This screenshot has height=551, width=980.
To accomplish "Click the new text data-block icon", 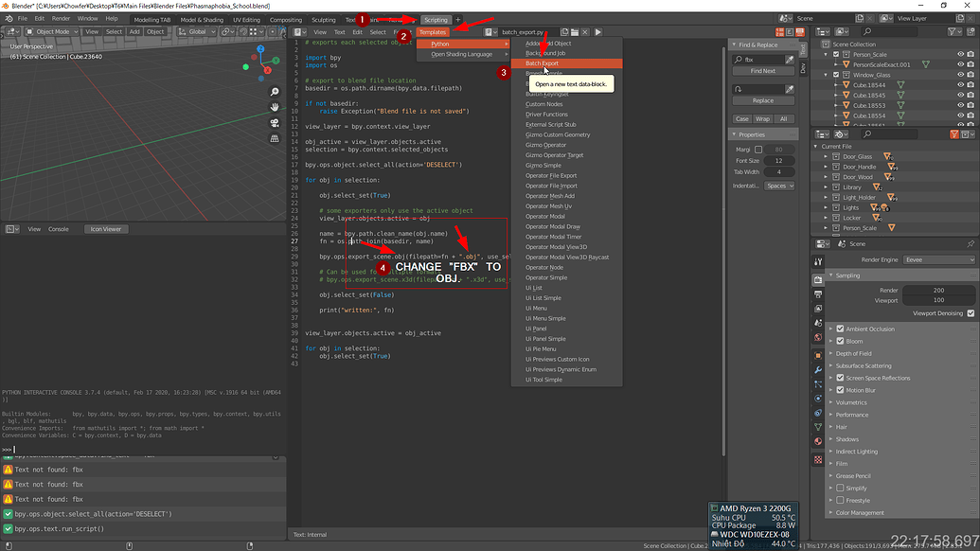I will point(564,31).
